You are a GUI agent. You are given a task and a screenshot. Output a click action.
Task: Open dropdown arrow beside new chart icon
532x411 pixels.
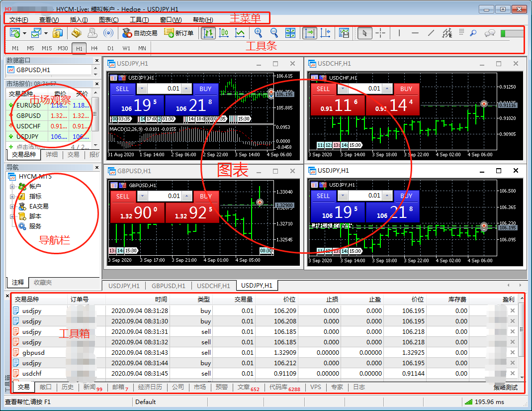click(24, 33)
